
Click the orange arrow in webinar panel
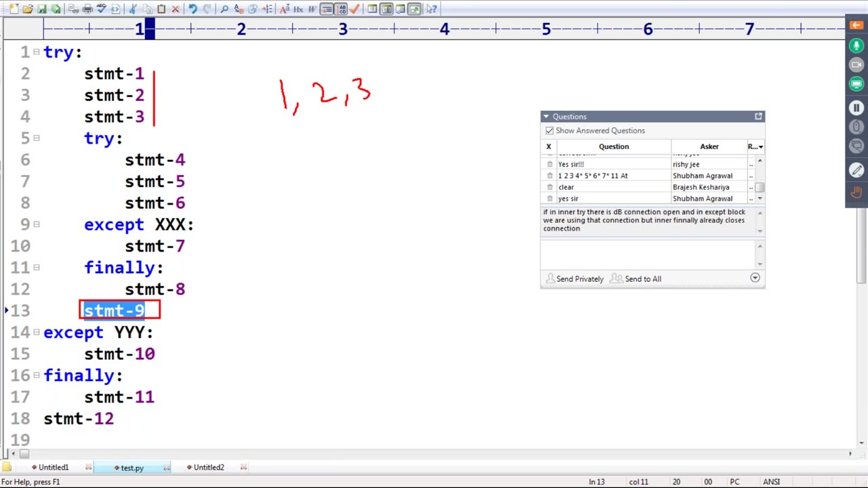coord(856,25)
